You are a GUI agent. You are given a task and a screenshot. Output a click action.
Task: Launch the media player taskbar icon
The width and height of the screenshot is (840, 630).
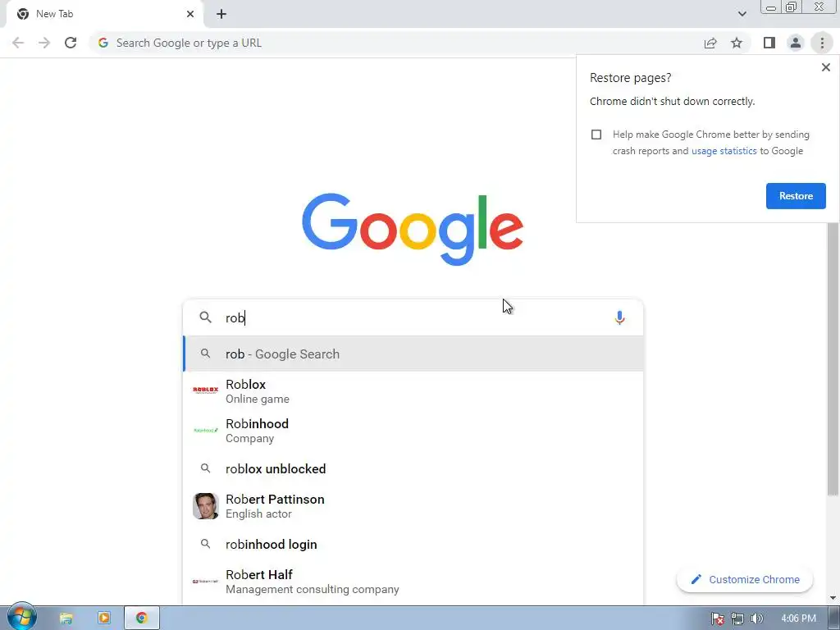click(104, 619)
